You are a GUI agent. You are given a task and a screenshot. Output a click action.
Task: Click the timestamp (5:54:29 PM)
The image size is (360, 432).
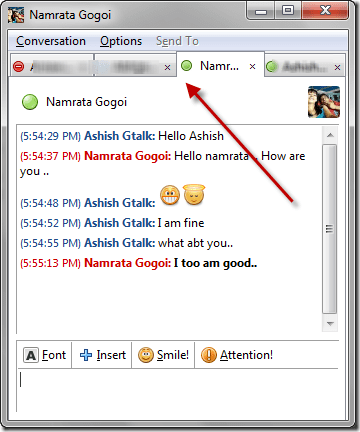[51, 136]
